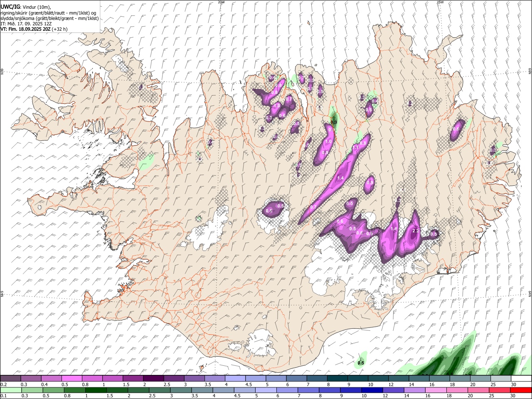Select the navy blue 10–12 swatch, lower legend
The image size is (532, 399).
click(x=372, y=390)
